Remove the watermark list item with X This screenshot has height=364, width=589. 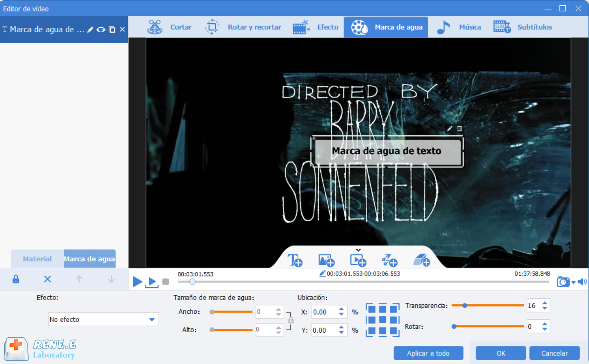[122, 30]
